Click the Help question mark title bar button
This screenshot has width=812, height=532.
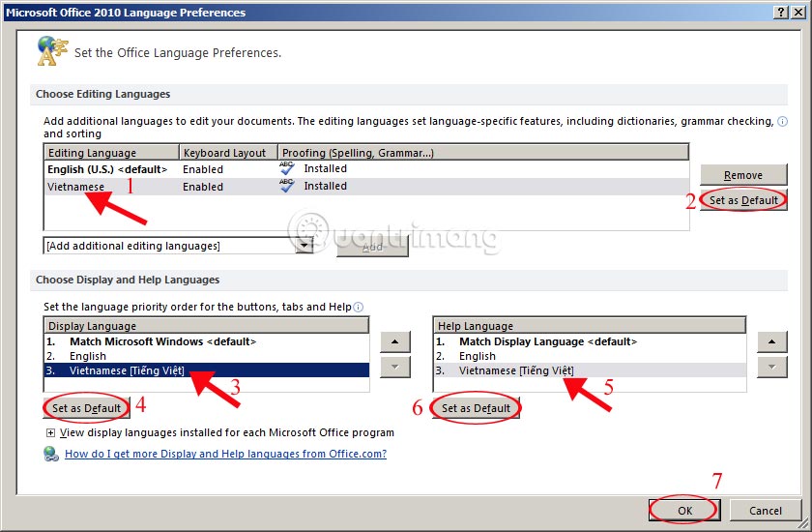click(781, 13)
